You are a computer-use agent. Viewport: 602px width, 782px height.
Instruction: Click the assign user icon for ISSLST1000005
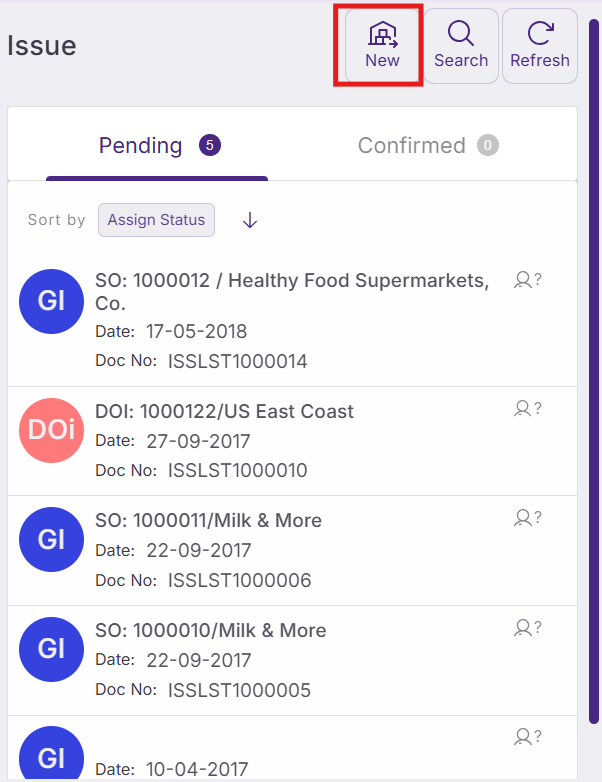click(527, 628)
